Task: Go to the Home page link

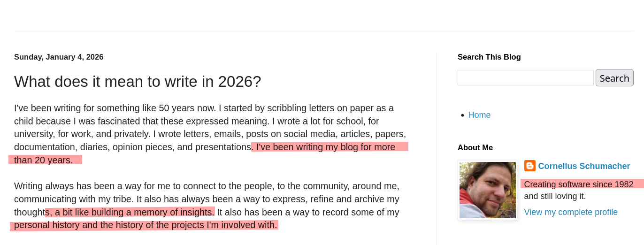Action: (x=479, y=115)
